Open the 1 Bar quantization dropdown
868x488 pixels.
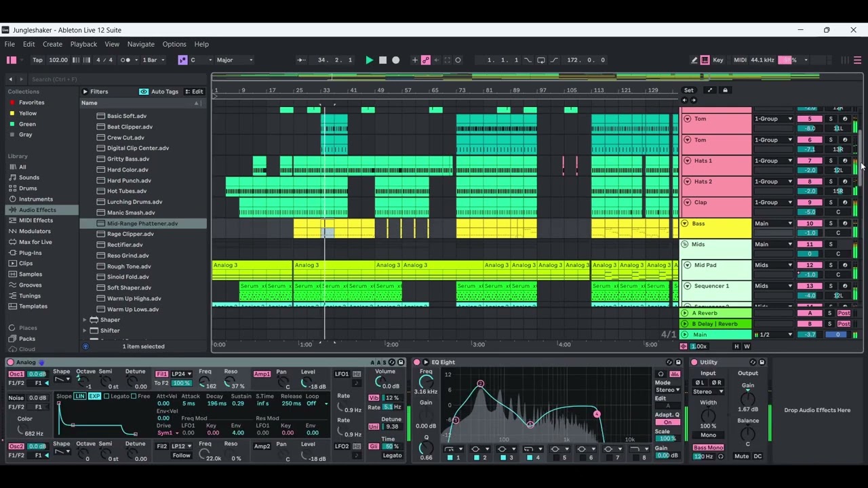154,60
